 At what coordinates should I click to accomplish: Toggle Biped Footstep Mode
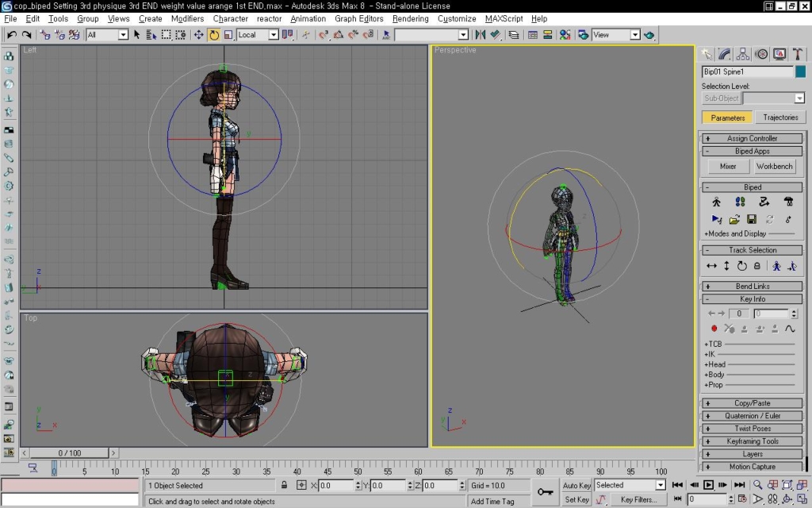pyautogui.click(x=740, y=202)
